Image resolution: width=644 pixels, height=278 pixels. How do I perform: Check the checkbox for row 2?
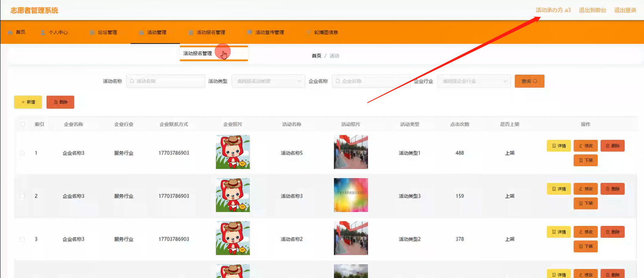pyautogui.click(x=23, y=196)
